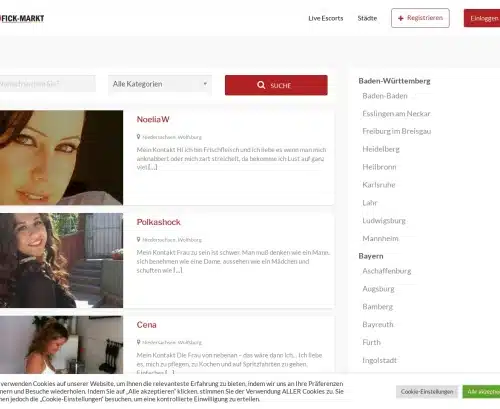Click the FICK-MARKT site logo

[22, 18]
